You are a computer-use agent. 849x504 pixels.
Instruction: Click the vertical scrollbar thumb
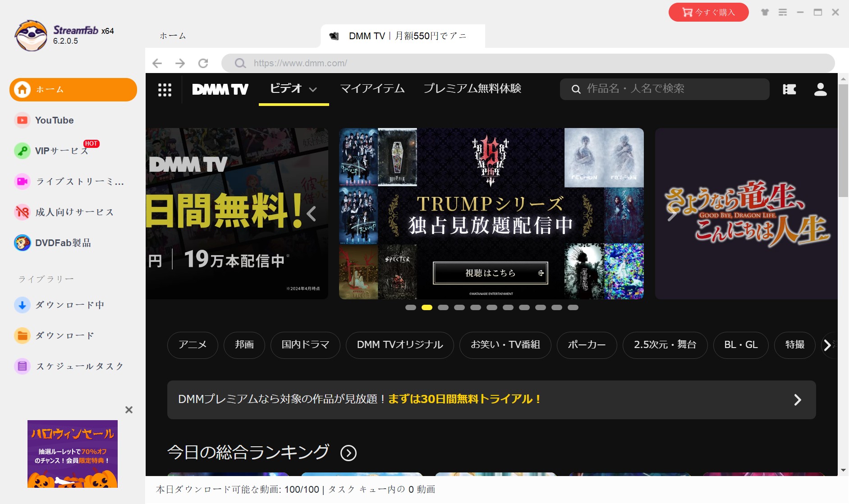point(843,140)
